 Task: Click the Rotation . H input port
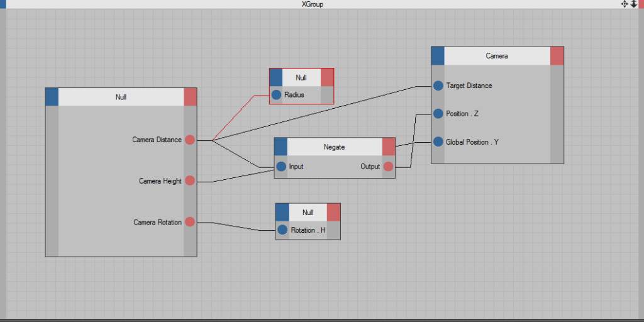282,230
